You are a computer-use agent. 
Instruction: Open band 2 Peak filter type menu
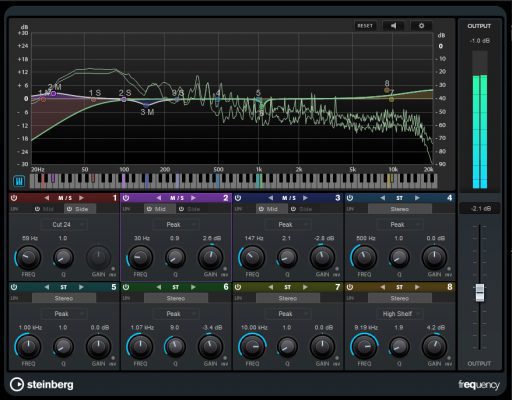click(176, 225)
